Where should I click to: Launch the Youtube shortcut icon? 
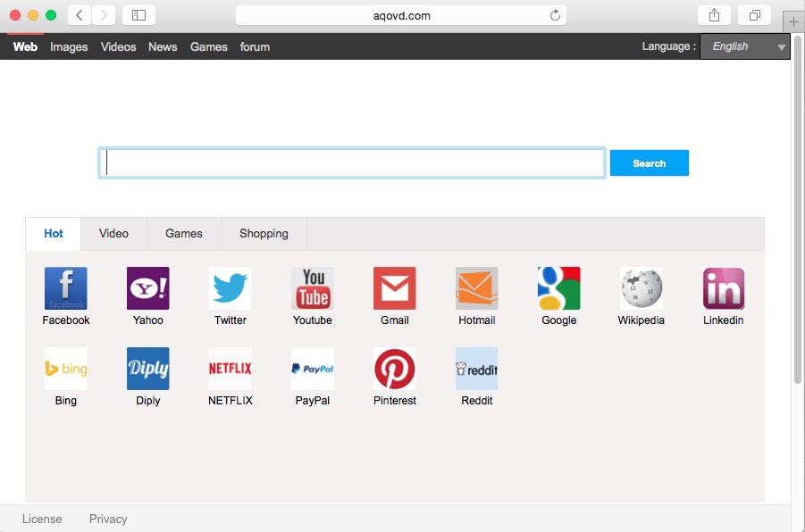313,288
